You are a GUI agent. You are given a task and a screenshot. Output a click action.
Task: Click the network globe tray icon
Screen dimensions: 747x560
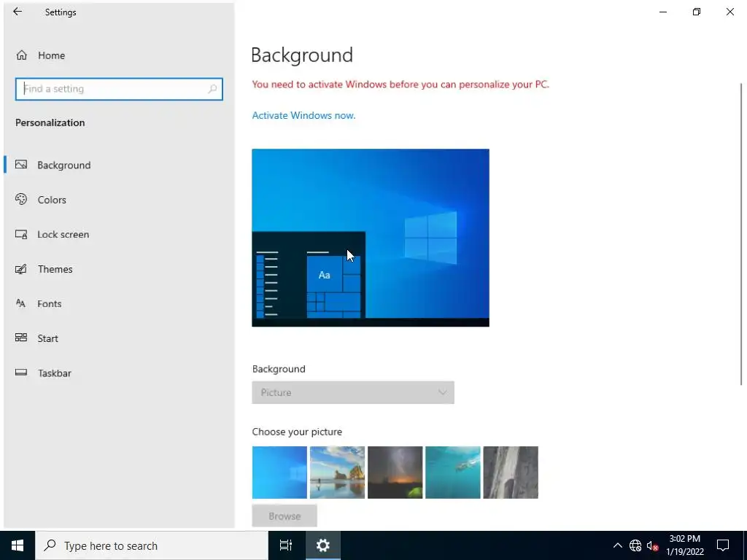(635, 545)
